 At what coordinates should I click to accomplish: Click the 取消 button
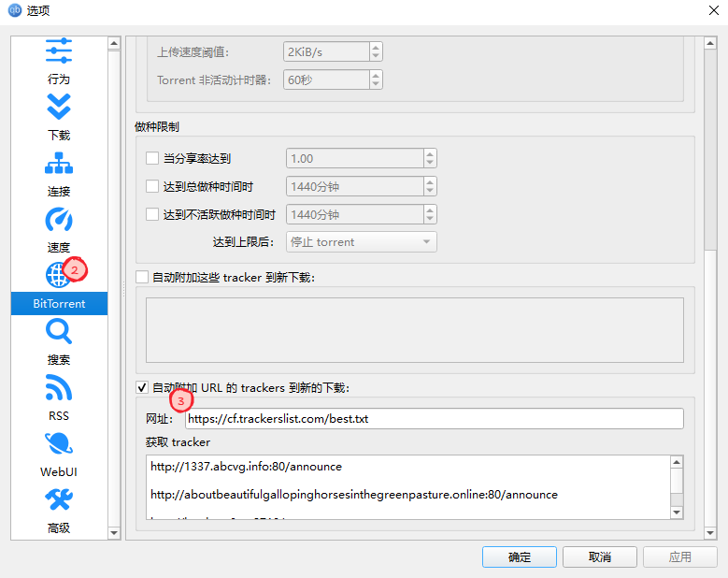click(599, 556)
